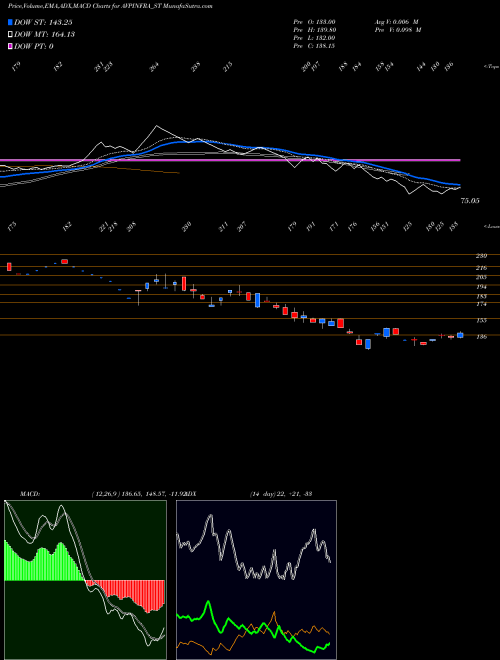
Task: Click the magenta DOW PT color swatch
Action: [x=10, y=46]
